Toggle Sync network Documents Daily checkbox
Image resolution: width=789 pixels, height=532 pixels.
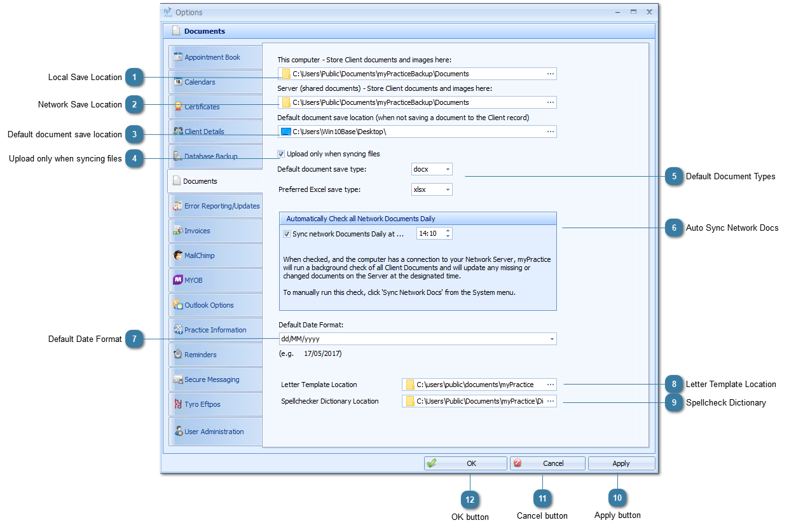(x=287, y=234)
